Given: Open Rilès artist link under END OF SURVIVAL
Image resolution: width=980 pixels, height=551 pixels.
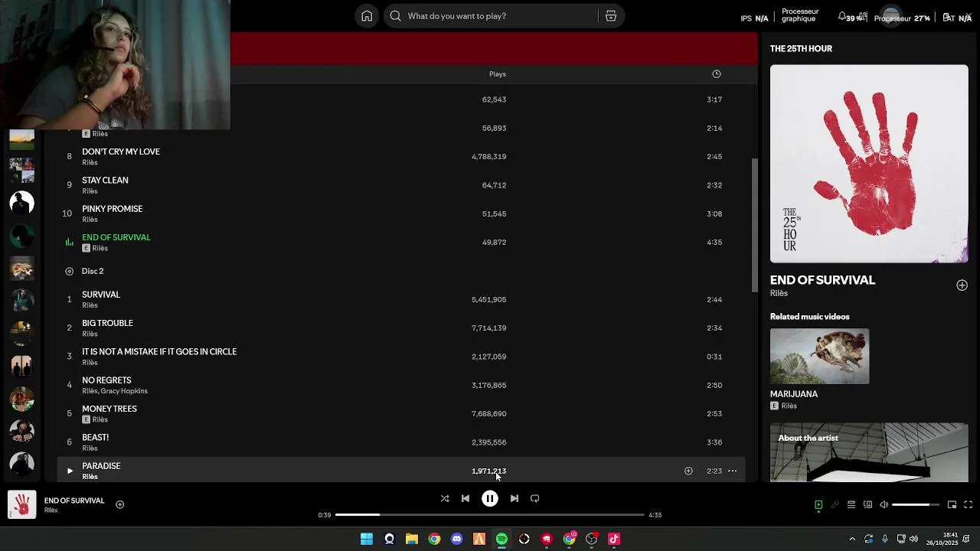Looking at the screenshot, I should (779, 294).
